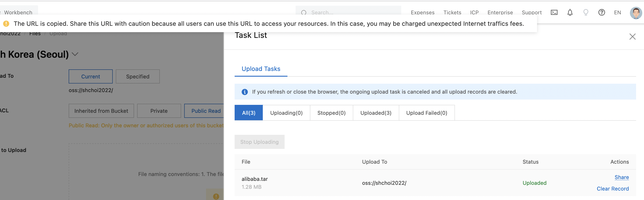Show All(3) upload tasks
Image resolution: width=644 pixels, height=200 pixels.
click(x=248, y=113)
